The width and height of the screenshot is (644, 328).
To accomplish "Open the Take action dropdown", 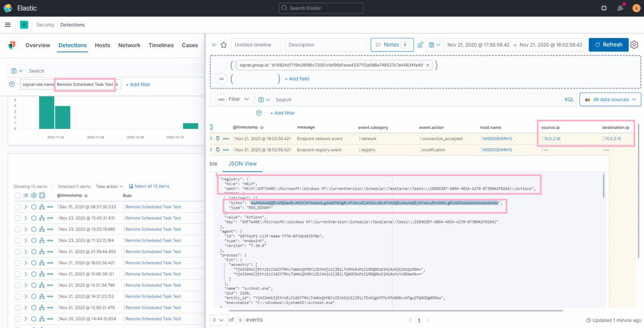I will pos(110,186).
